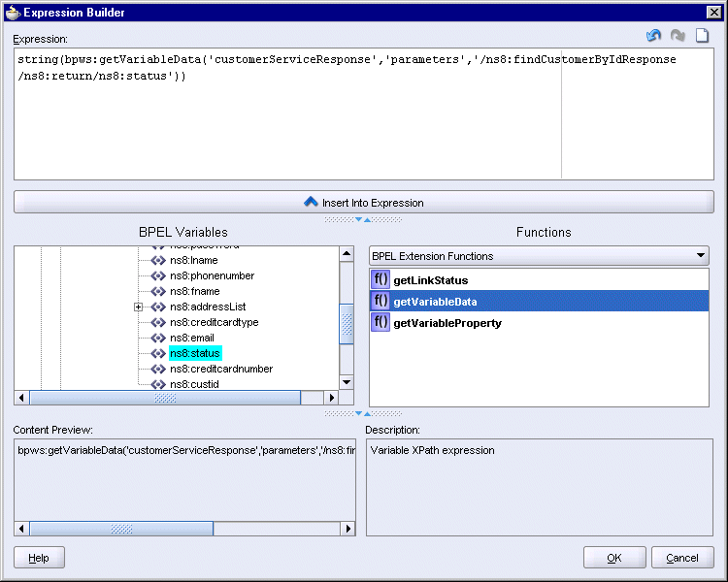Viewport: 728px width, 582px height.
Task: Click left arrow of BPEL Variables horizontal scrollbar
Action: (21, 398)
